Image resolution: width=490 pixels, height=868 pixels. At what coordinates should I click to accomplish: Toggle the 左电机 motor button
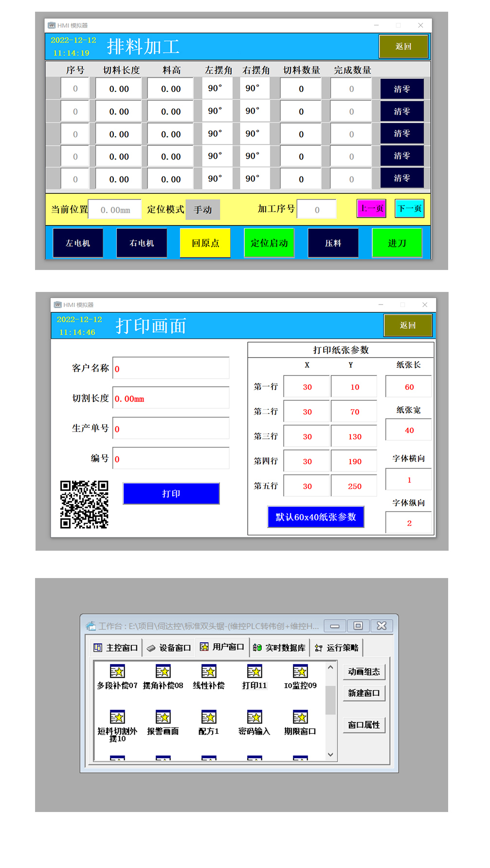[78, 243]
